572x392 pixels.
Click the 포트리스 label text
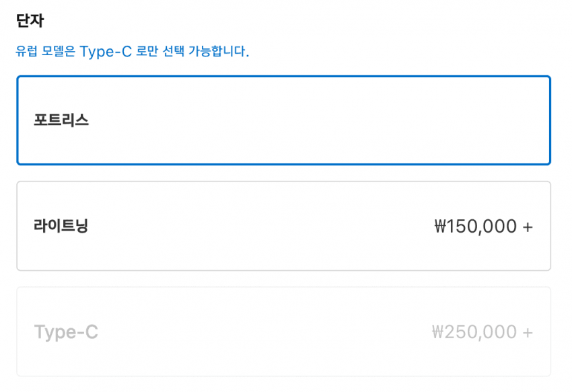(61, 121)
